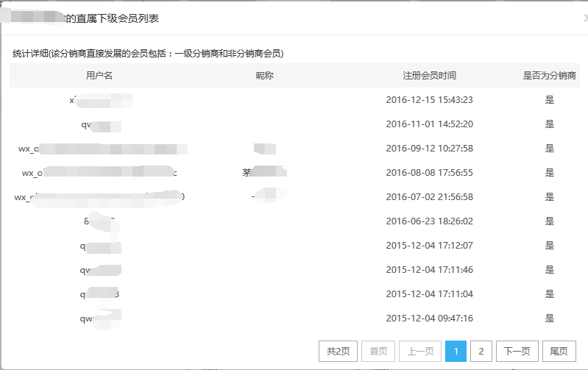Screen dimensions: 588x370
Task: Go to page 2 of results
Action: 481,352
